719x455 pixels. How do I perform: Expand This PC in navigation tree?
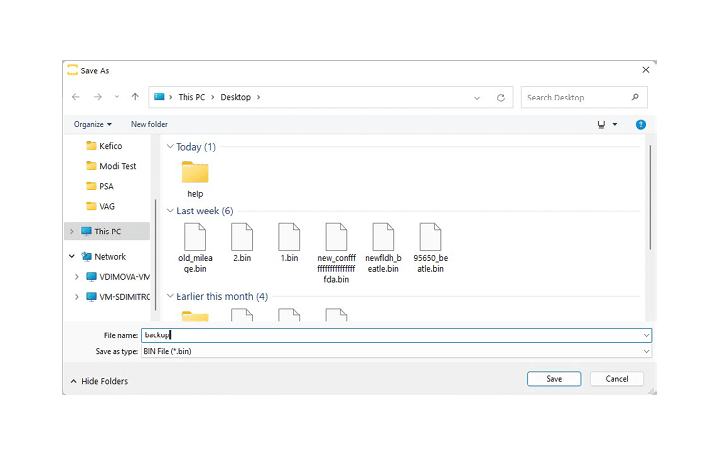pos(71,231)
